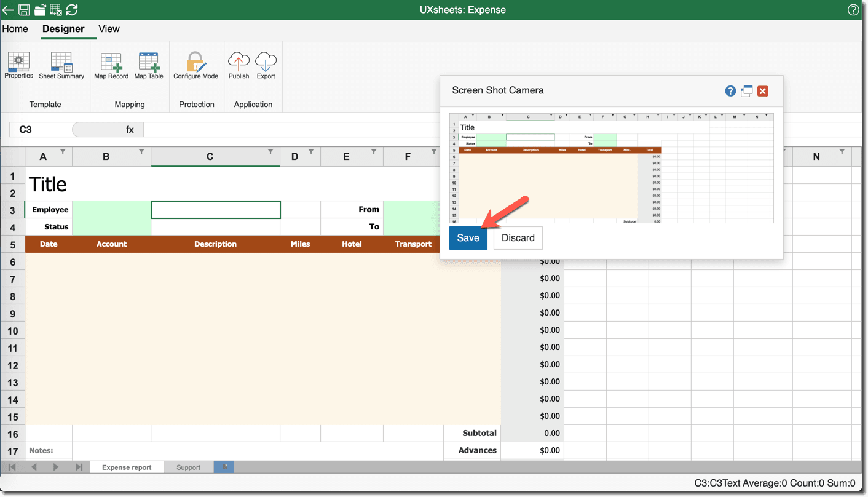The height and width of the screenshot is (497, 868).
Task: Open template Properties
Action: pyautogui.click(x=19, y=66)
